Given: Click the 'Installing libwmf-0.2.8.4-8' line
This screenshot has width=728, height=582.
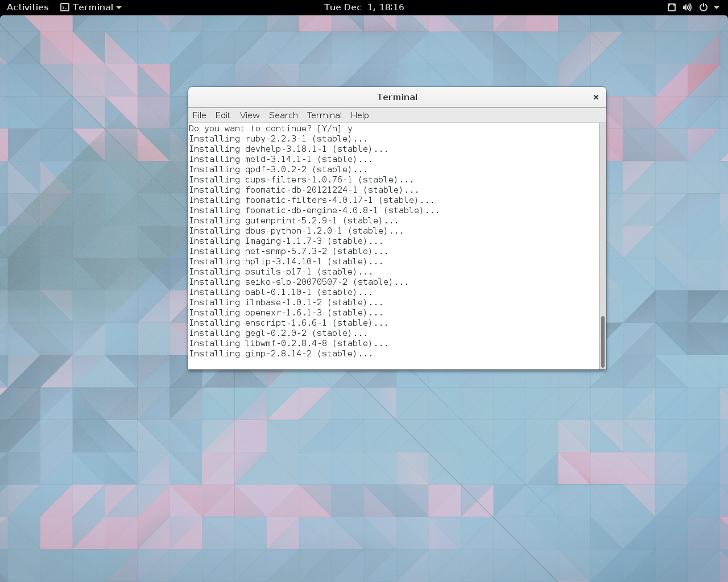Looking at the screenshot, I should [288, 343].
